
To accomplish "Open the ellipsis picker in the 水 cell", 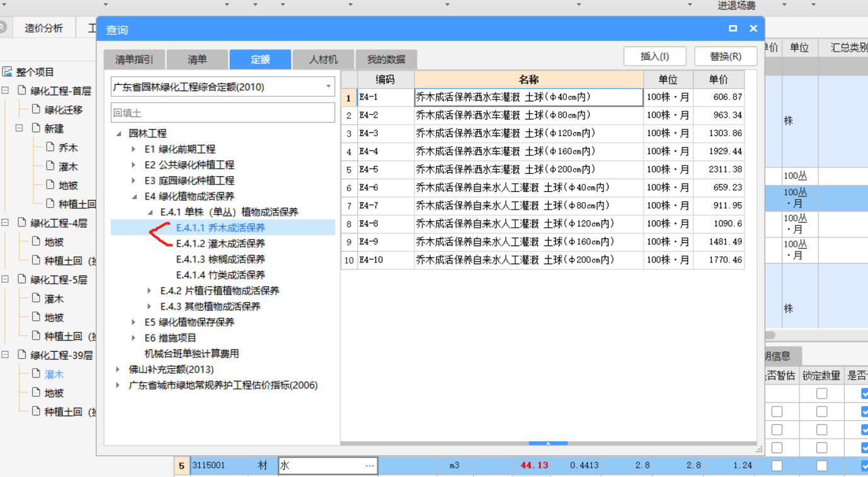I will pos(370,466).
